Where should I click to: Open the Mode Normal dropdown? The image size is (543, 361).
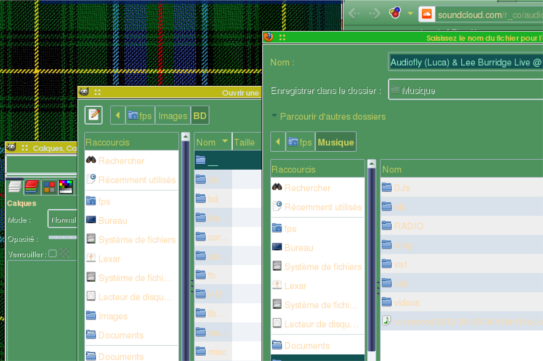tap(62, 220)
